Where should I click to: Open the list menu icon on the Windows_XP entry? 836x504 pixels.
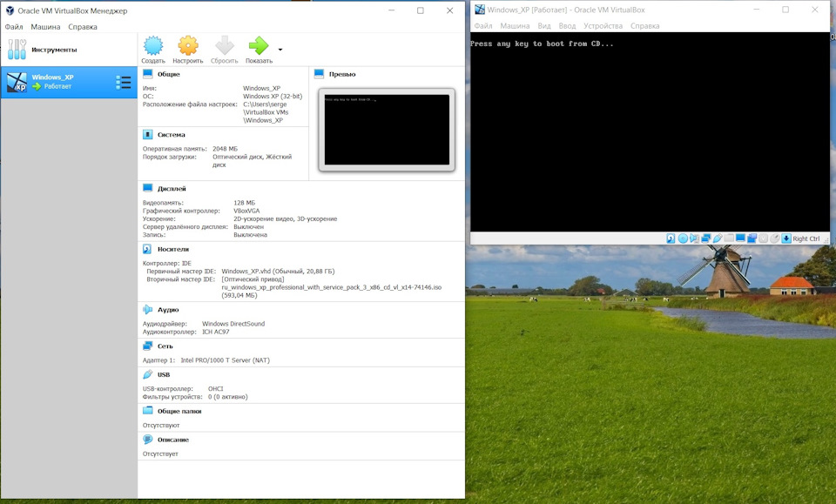(x=123, y=82)
